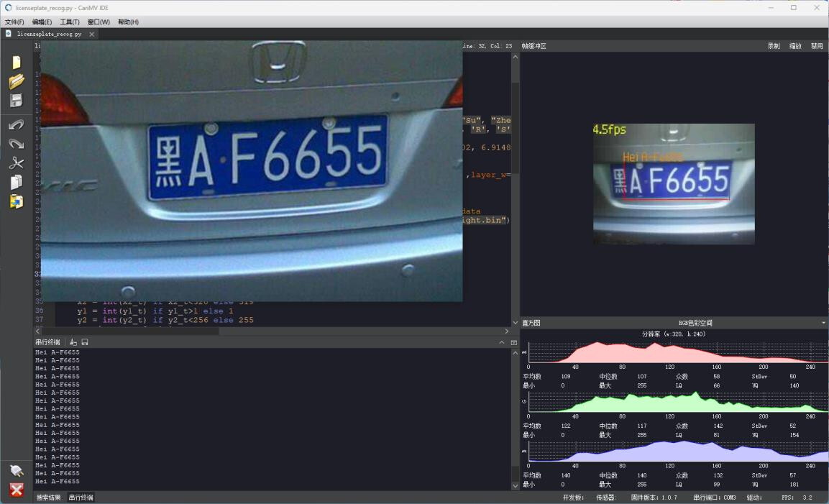This screenshot has width=829, height=504.
Task: Open the 帮助(H) menu
Action: pos(128,22)
